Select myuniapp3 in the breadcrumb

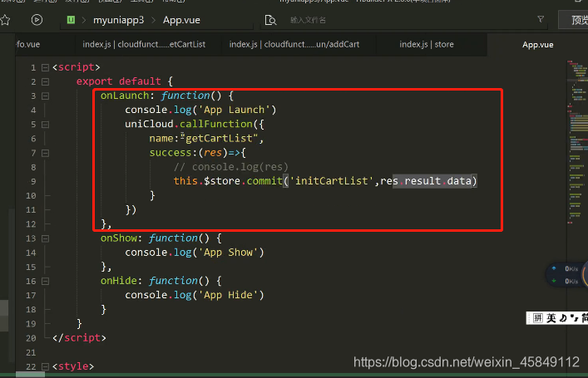coord(118,20)
